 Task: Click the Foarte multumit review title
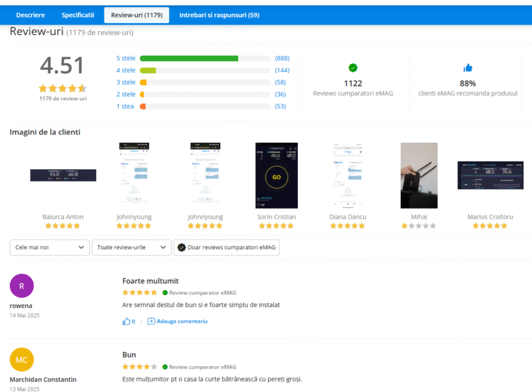coord(150,281)
